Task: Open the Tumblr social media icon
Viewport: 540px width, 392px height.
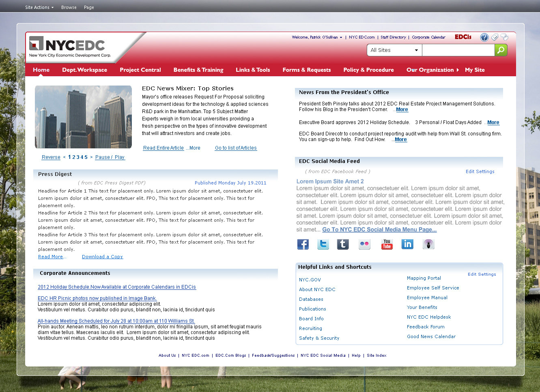Action: tap(343, 244)
